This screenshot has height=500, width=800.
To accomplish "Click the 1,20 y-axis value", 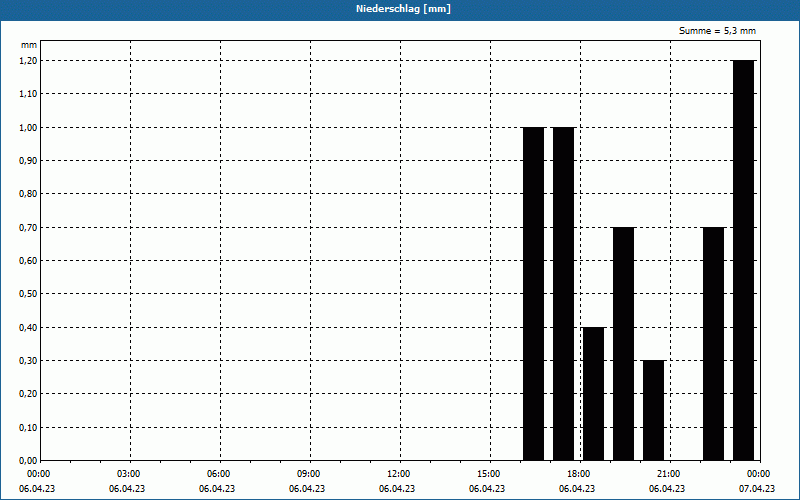I will click(28, 61).
